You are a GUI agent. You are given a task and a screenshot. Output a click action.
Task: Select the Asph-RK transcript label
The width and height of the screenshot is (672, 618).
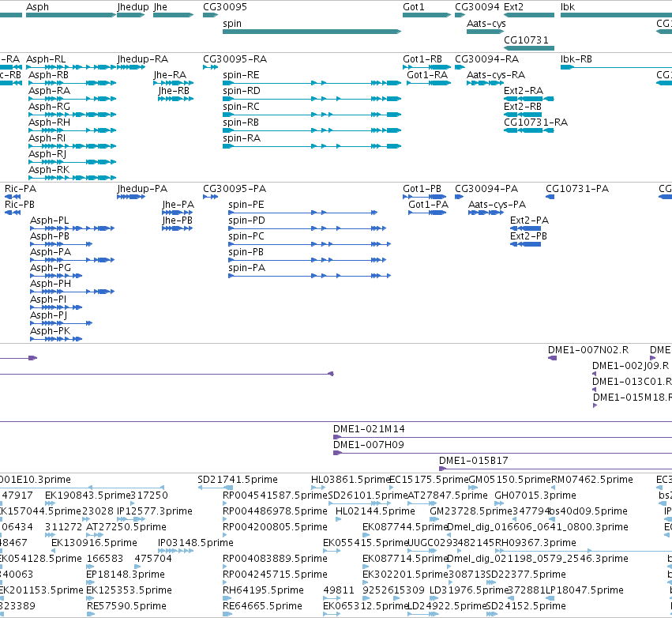coord(49,170)
